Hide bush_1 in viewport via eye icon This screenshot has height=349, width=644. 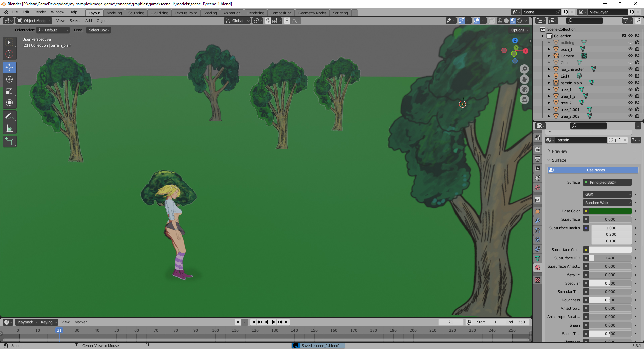(x=630, y=49)
